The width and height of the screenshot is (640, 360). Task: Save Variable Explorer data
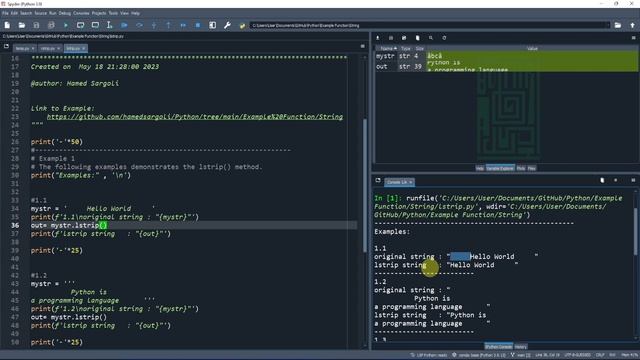[391, 38]
